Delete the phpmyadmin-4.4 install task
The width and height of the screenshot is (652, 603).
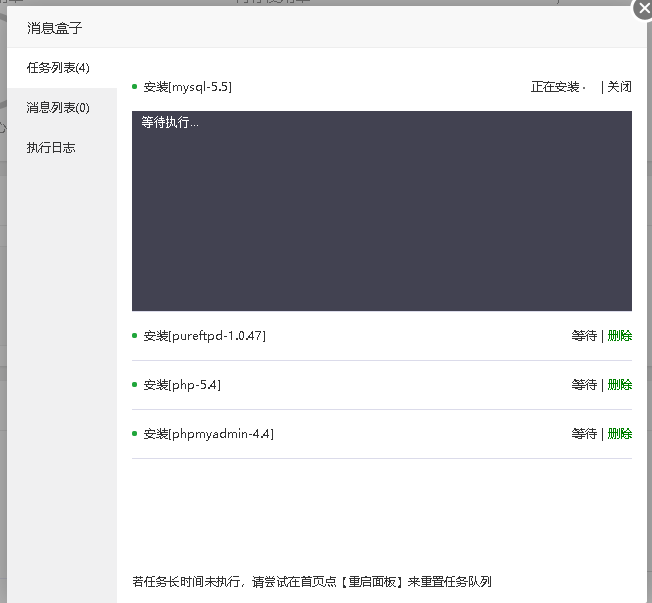tap(620, 434)
